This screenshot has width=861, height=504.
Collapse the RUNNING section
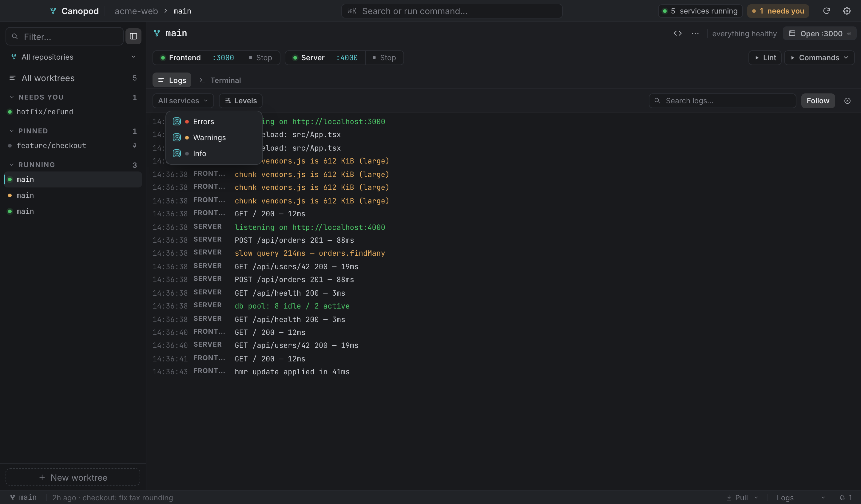(x=12, y=165)
